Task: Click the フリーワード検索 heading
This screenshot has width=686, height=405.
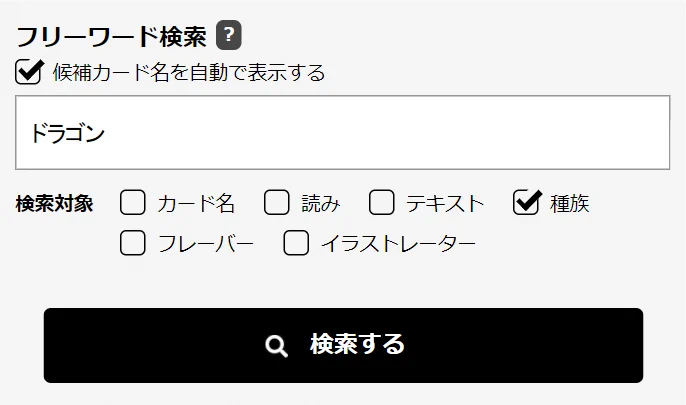Action: (111, 36)
